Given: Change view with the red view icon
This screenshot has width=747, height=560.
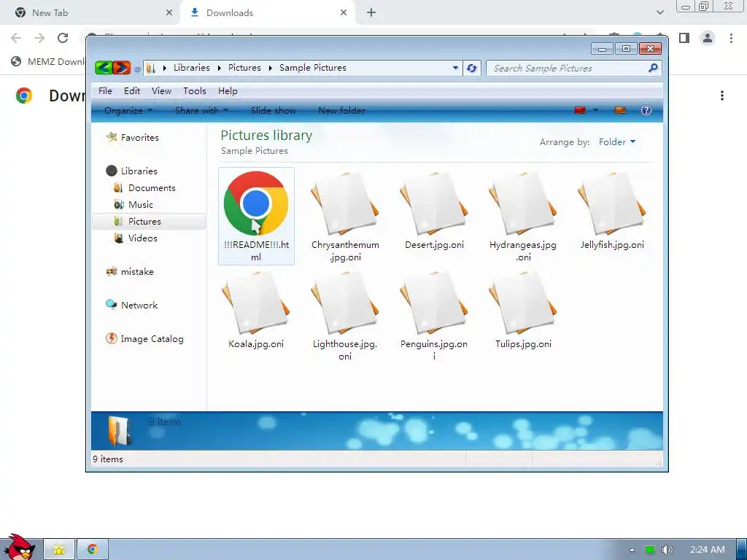Looking at the screenshot, I should [580, 111].
